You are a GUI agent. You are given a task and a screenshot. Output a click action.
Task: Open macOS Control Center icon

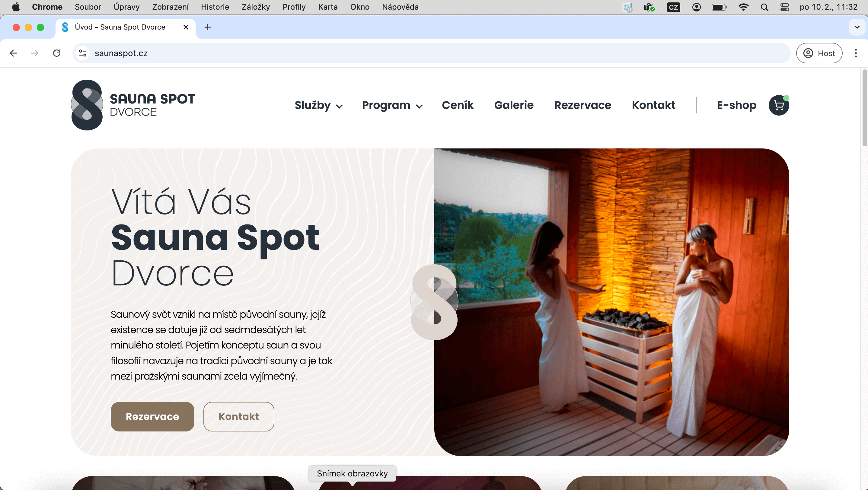pos(784,7)
